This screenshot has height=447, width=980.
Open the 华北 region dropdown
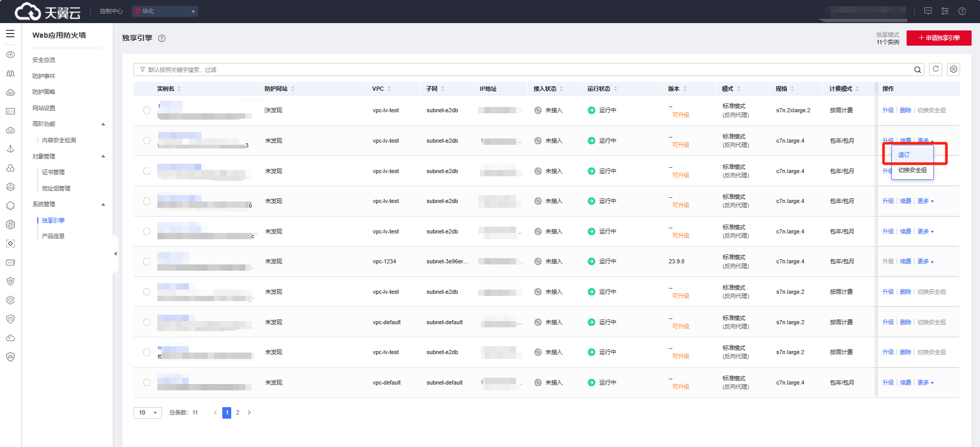[x=165, y=11]
